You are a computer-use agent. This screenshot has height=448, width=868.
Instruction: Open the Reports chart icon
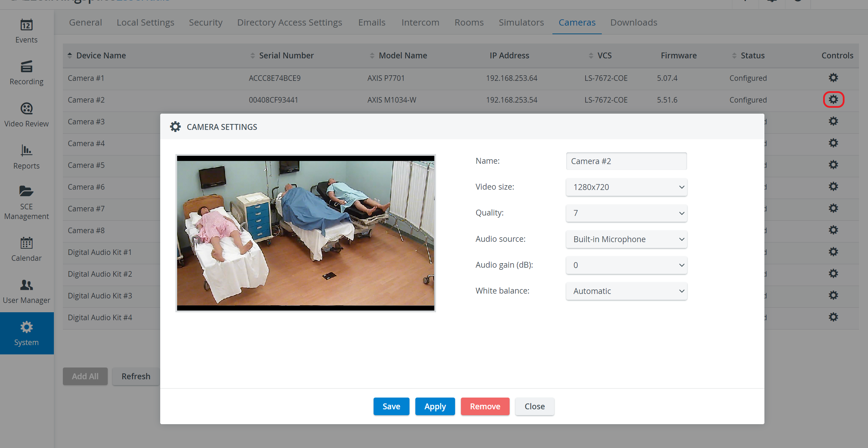pyautogui.click(x=26, y=150)
